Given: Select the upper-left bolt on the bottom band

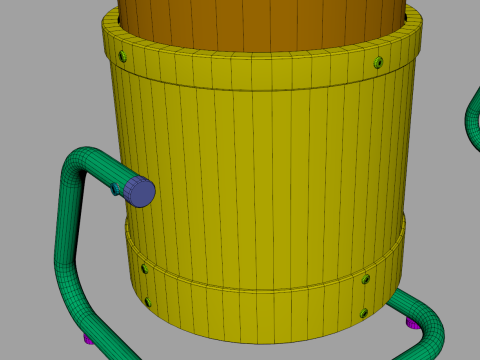Looking at the screenshot, I should pyautogui.click(x=145, y=269).
